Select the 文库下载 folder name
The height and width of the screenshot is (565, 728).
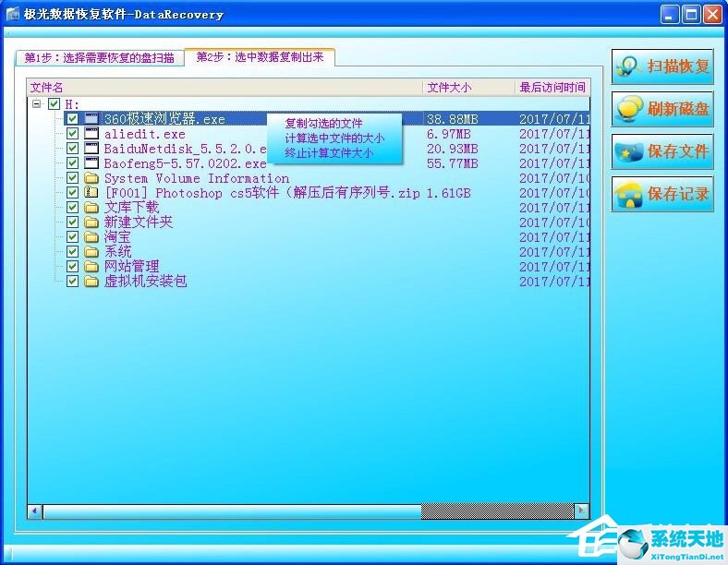(x=131, y=208)
